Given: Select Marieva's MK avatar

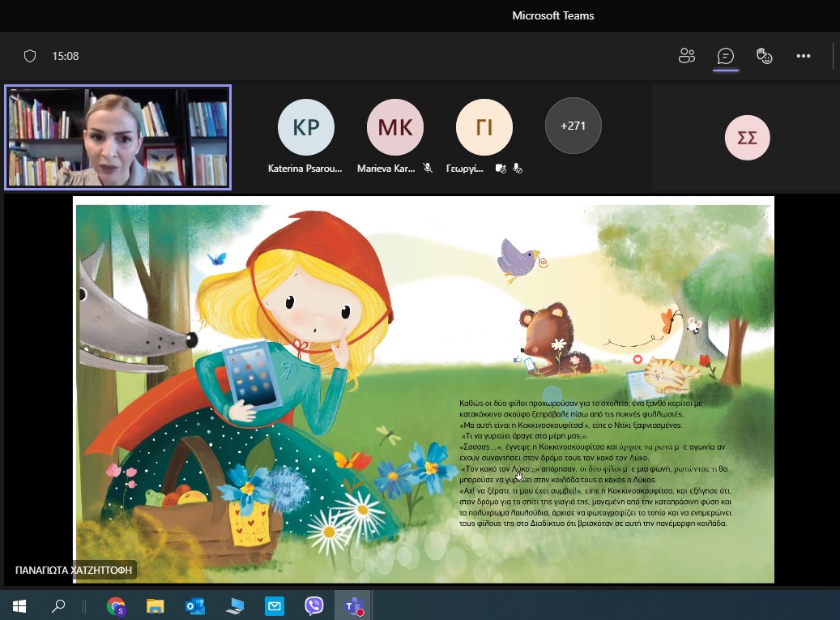Looking at the screenshot, I should [x=395, y=127].
